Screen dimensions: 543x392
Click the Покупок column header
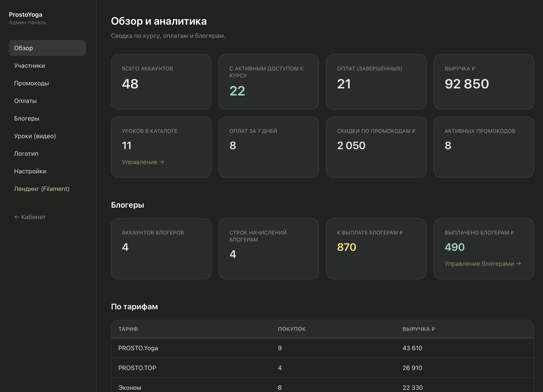[292, 329]
